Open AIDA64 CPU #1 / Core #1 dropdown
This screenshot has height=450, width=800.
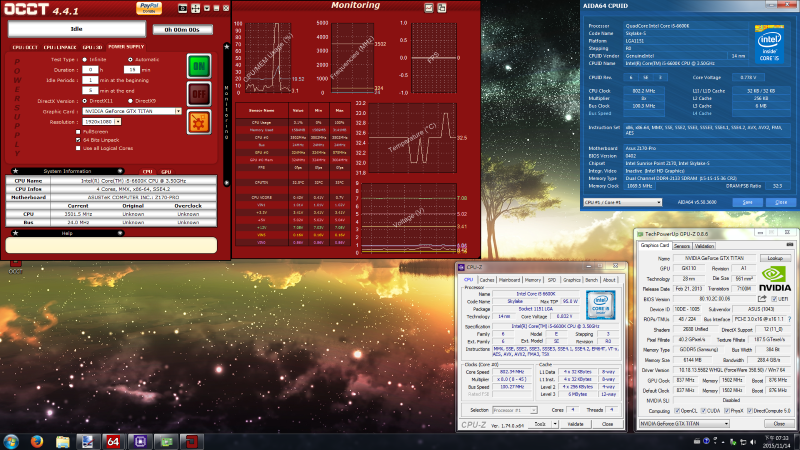point(622,203)
